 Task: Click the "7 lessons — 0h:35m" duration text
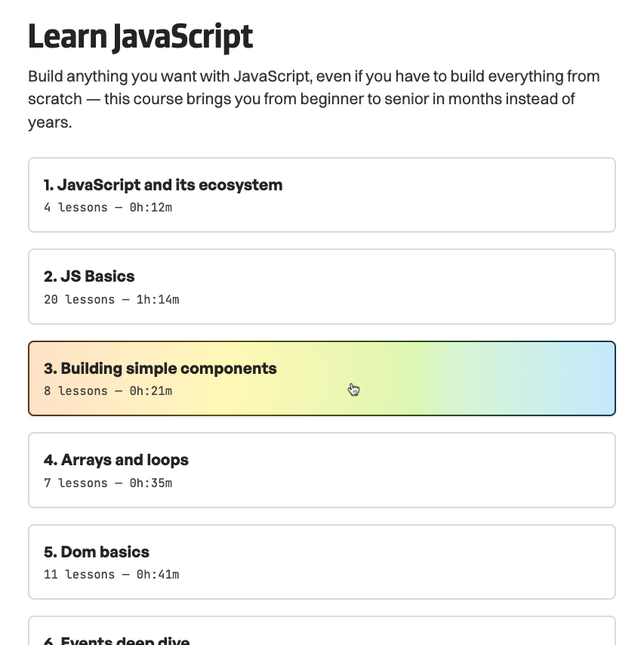tap(108, 483)
